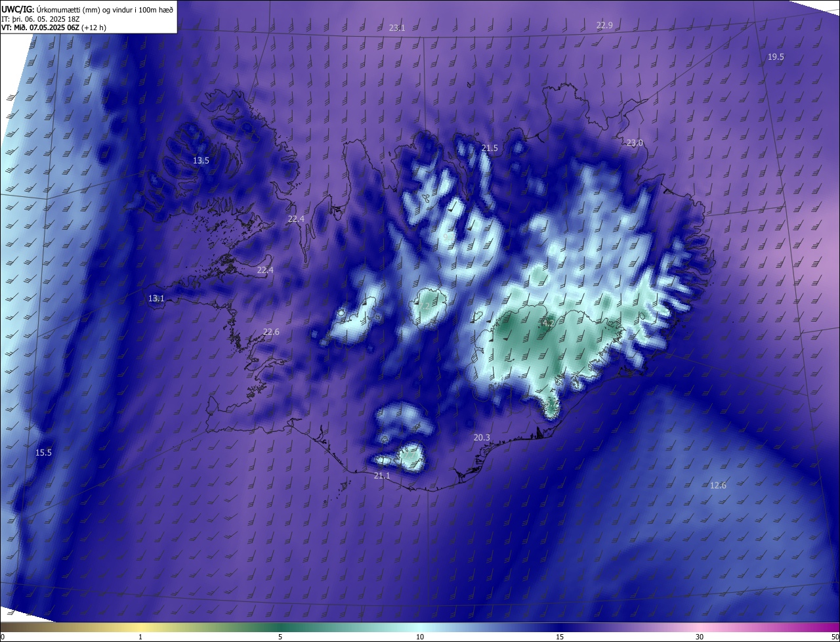Click the 21.1 value on the map
The width and height of the screenshot is (840, 642).
(382, 475)
